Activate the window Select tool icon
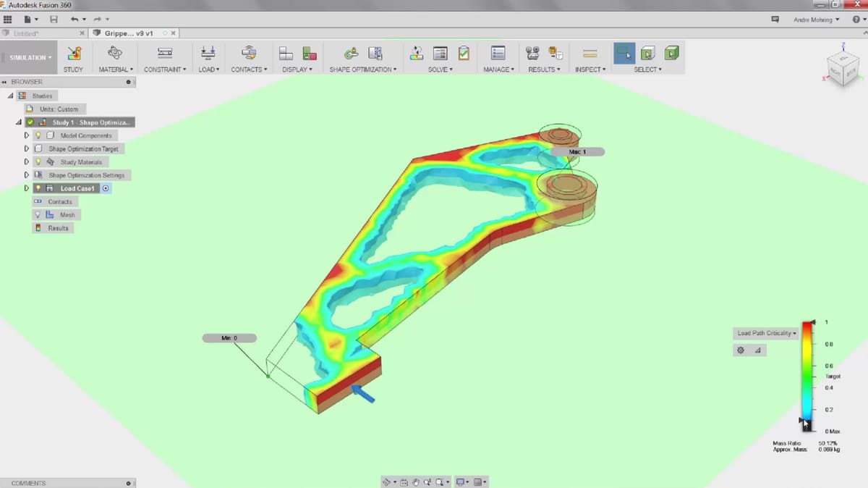This screenshot has height=488, width=868. [624, 53]
